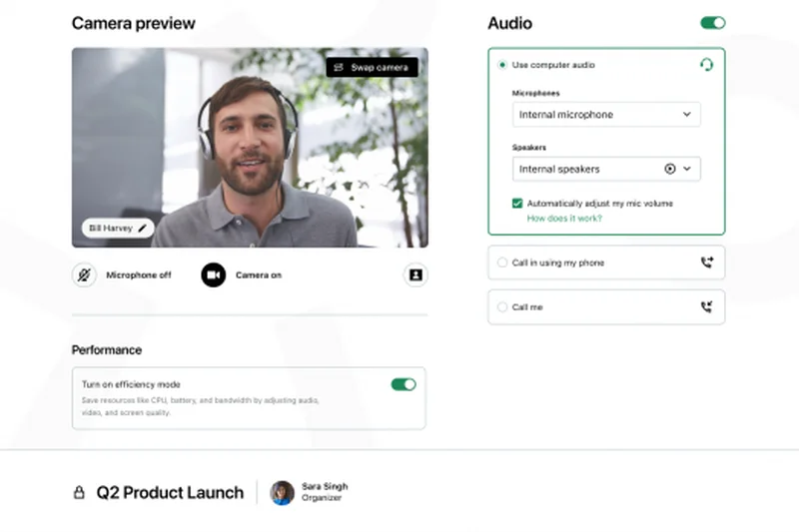Screen dimensions: 799x532
Task: Click the camera on icon
Action: click(214, 274)
